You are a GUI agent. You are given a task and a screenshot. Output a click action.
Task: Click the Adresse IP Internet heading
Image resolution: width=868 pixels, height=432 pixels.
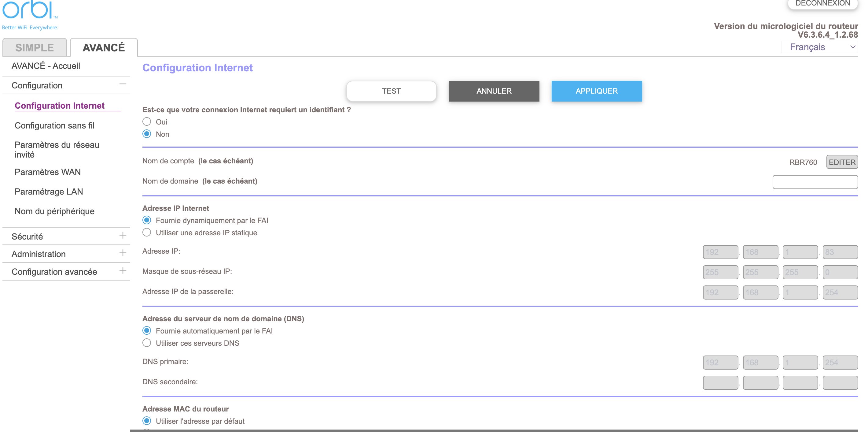click(x=175, y=208)
